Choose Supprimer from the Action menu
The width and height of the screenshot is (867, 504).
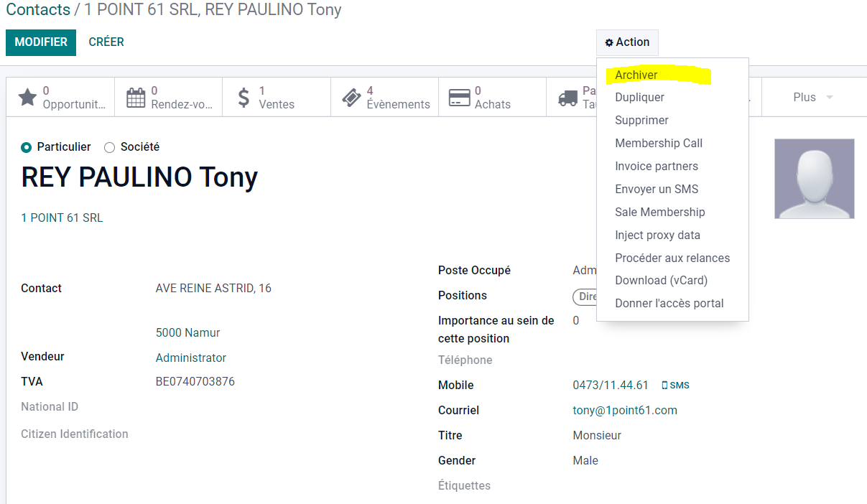tap(641, 121)
